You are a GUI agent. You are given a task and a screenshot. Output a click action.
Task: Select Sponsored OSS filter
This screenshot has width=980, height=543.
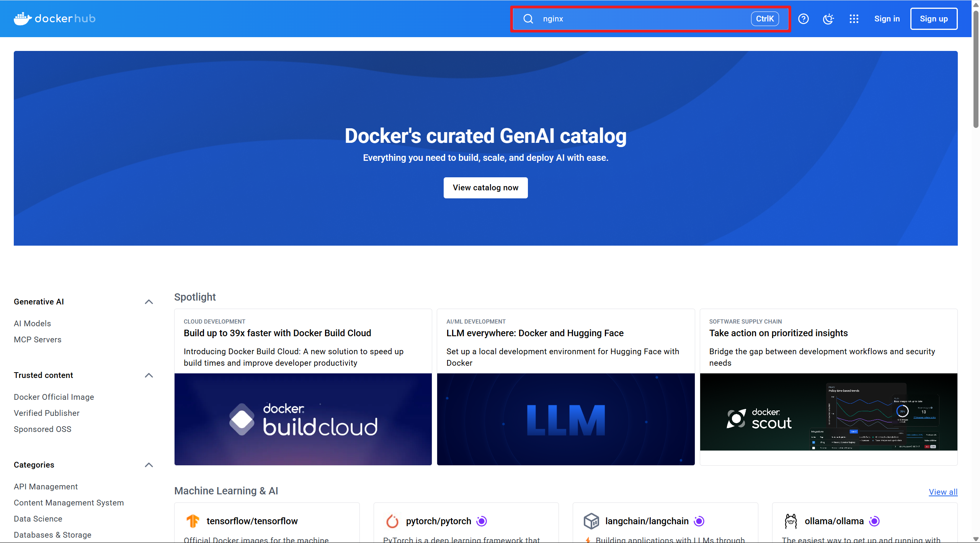pos(42,429)
